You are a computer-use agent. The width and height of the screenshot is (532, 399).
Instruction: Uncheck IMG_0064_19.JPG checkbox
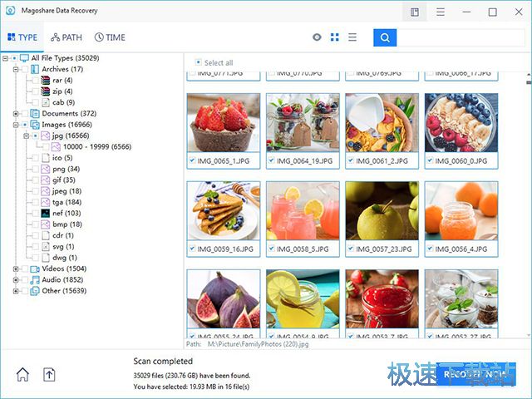(x=272, y=160)
